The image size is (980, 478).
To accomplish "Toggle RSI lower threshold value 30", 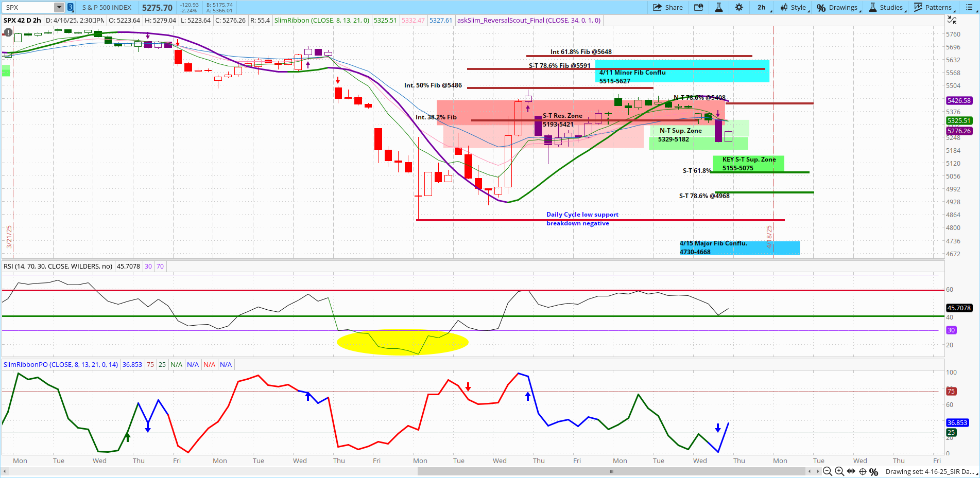I will point(148,266).
